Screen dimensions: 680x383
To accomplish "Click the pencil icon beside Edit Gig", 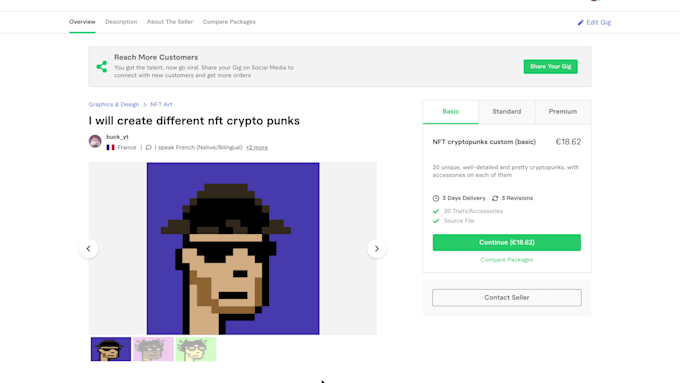I will click(580, 23).
